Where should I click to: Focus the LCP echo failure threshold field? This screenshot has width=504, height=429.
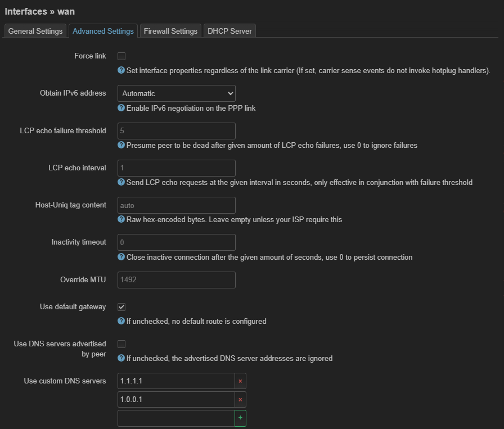tap(177, 131)
